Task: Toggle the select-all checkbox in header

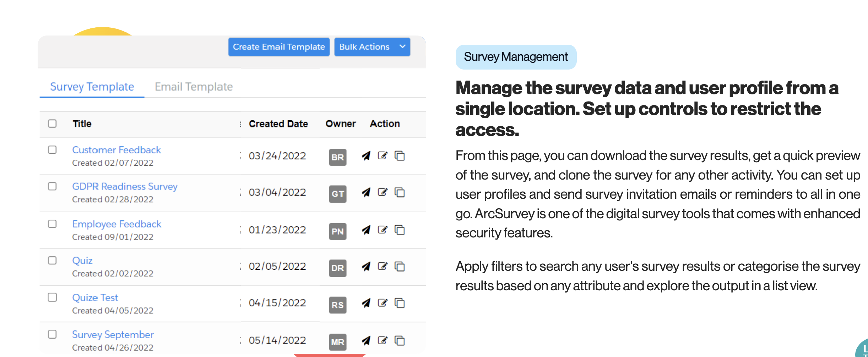Action: (52, 123)
